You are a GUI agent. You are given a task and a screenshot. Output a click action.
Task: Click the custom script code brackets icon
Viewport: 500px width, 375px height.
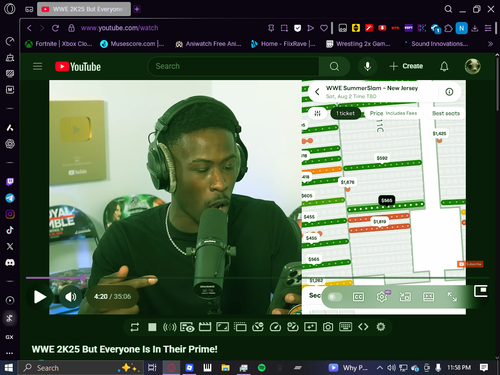click(x=363, y=327)
